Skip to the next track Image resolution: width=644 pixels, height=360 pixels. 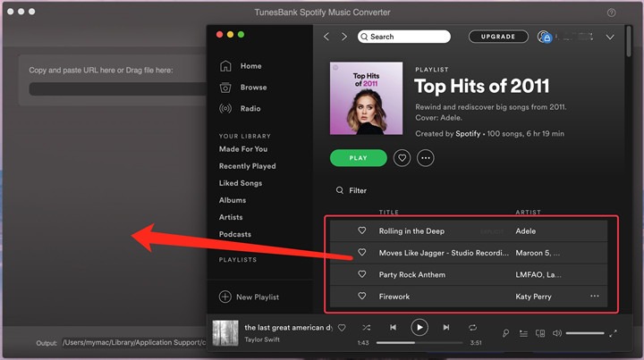point(445,328)
